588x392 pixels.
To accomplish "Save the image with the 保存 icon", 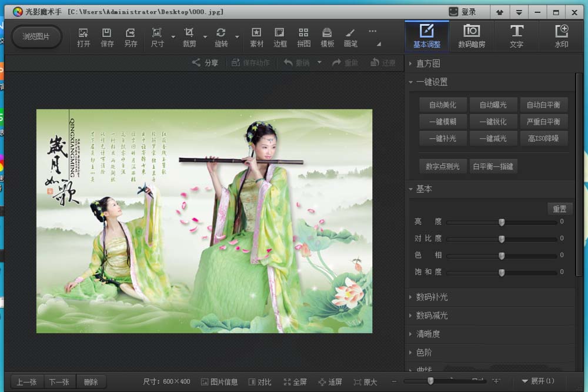I will 107,38.
